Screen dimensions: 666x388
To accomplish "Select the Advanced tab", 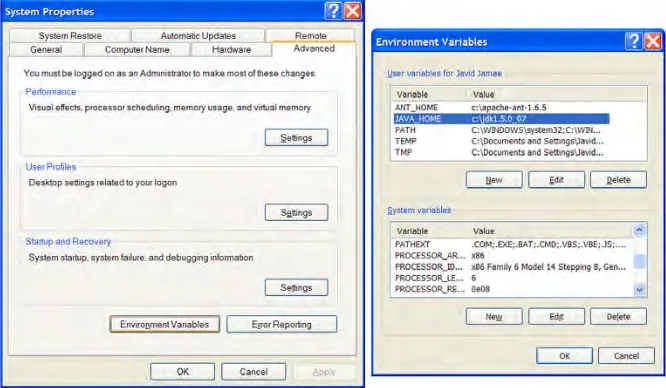I will [x=314, y=48].
